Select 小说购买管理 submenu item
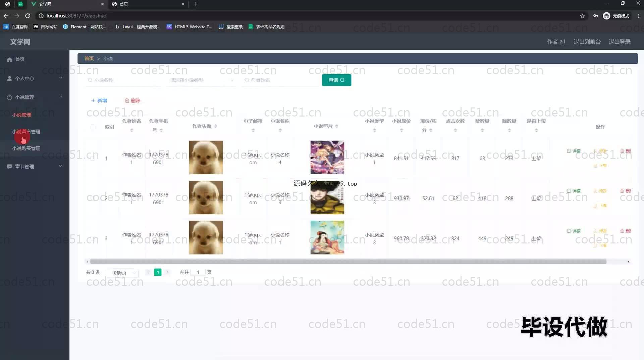Viewport: 644px width, 360px height. [x=26, y=148]
